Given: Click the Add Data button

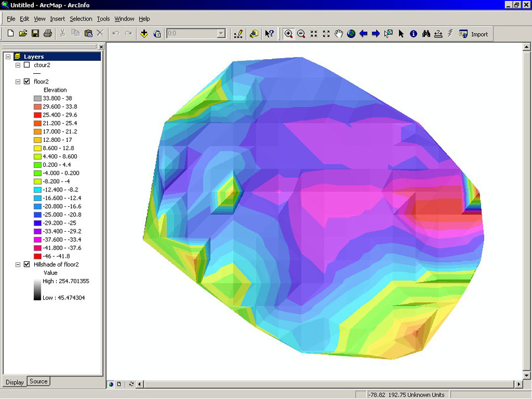Looking at the screenshot, I should 144,34.
